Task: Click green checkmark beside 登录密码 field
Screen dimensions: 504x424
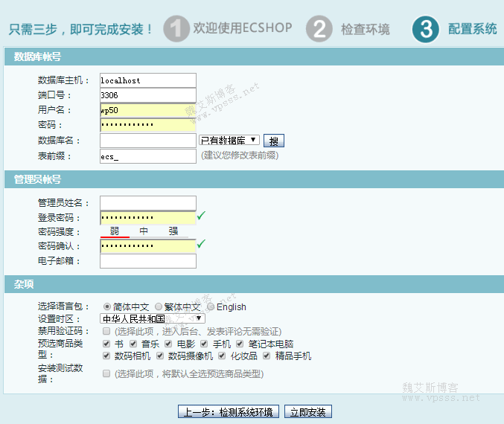Action: 201,216
